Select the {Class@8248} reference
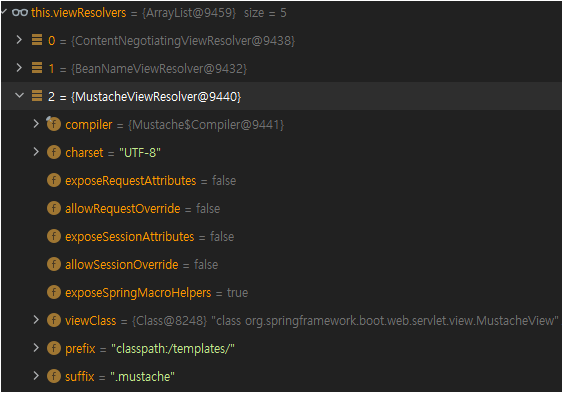 169,321
